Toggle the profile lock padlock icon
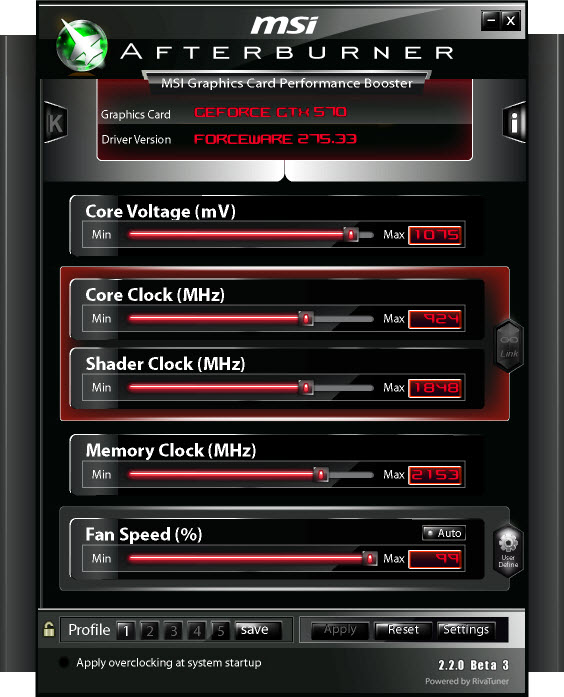Viewport: 564px width, 697px height. [48, 629]
